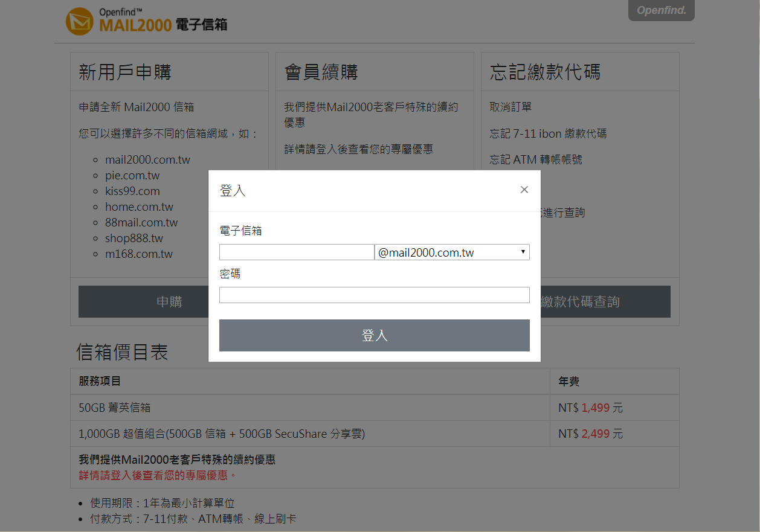The width and height of the screenshot is (760, 532).
Task: Click the 電子信箱 field label
Action: pos(240,231)
